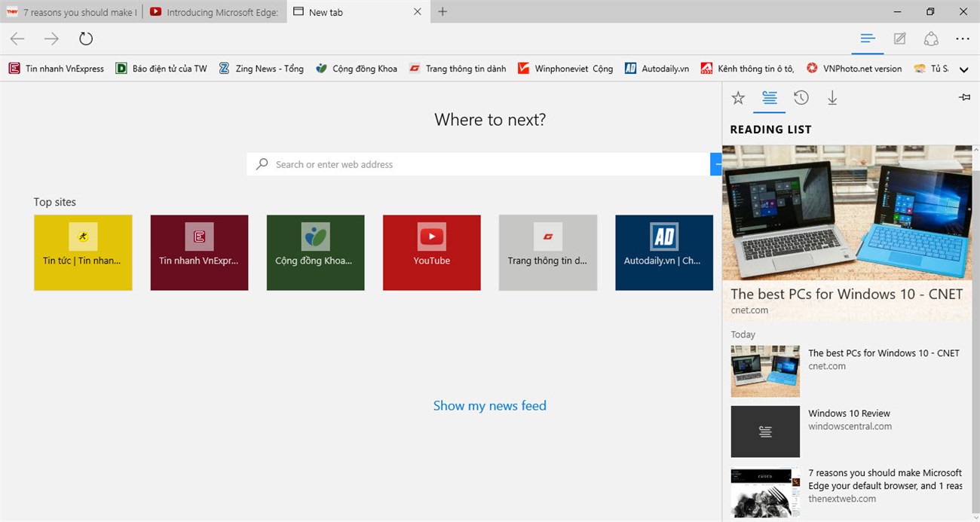Open Autodaily.vn favorite in bar
This screenshot has height=522, width=980.
[x=657, y=69]
